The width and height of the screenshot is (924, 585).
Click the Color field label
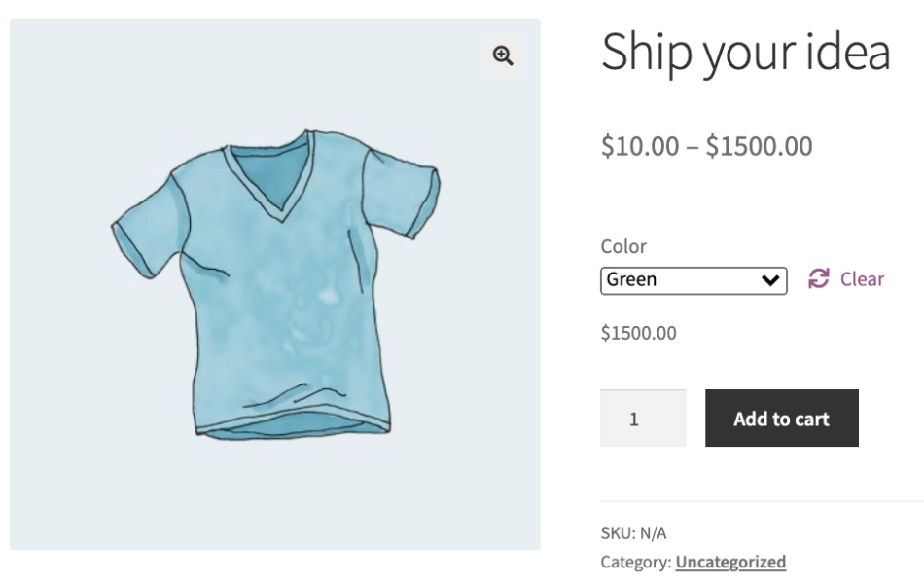[x=623, y=246]
